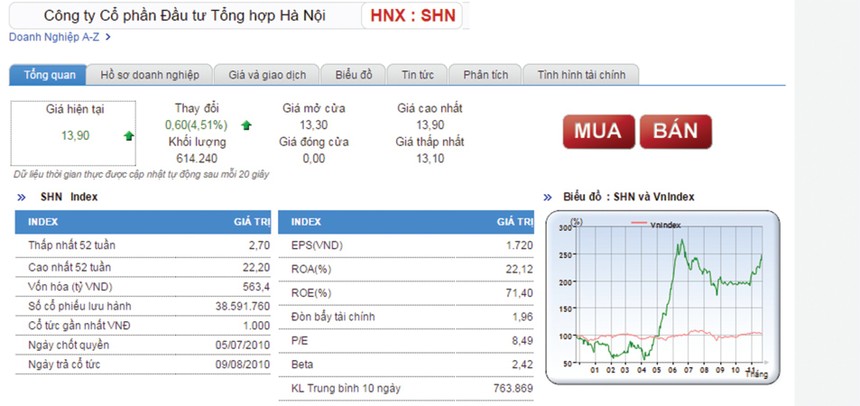Select the Giá và giao dịch tab
The height and width of the screenshot is (406, 860).
pos(267,75)
